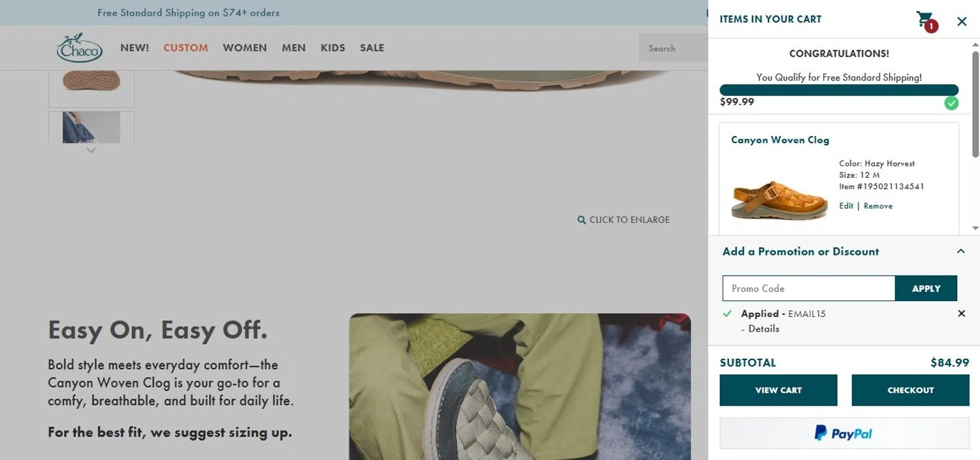Screen dimensions: 980x460
Task: Open the cart icon with badge
Action: [x=926, y=21]
